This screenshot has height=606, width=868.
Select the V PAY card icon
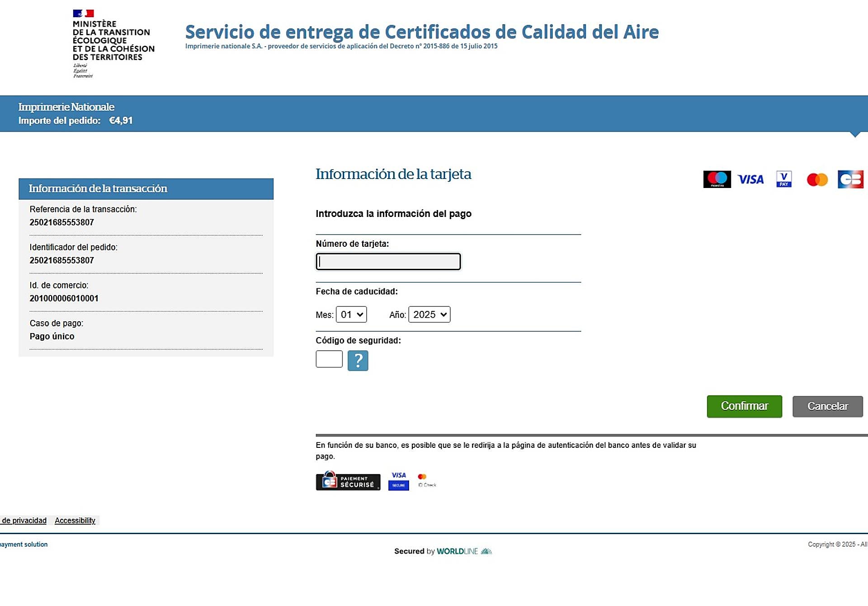[x=784, y=179]
